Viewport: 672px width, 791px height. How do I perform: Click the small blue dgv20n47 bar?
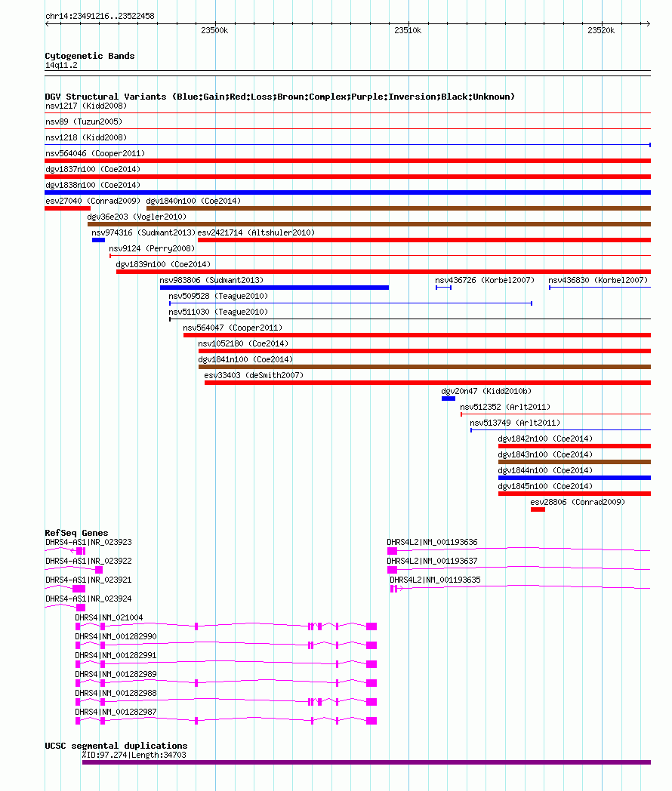pos(449,399)
